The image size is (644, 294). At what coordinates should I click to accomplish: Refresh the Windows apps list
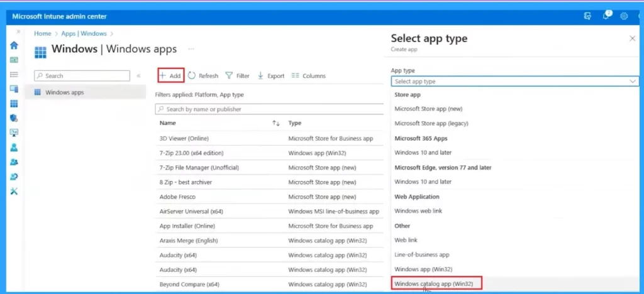203,76
